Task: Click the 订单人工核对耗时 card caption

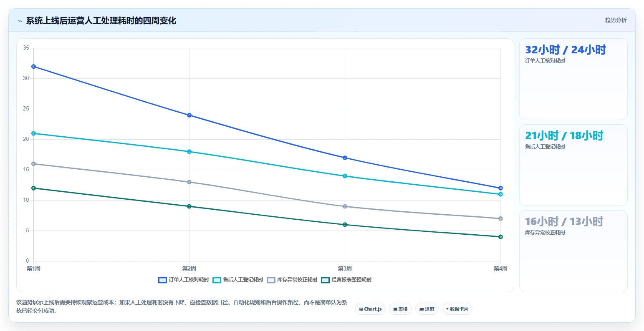Action: pyautogui.click(x=545, y=61)
